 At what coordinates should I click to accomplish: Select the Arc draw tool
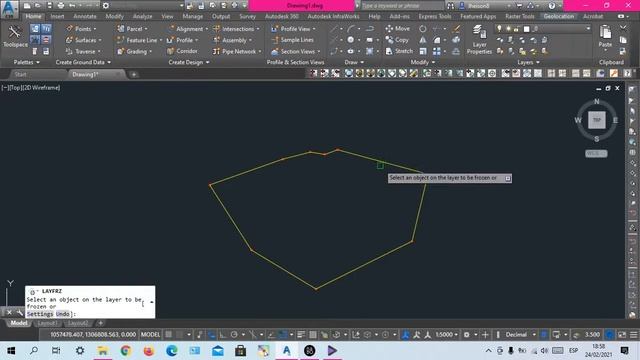(351, 29)
